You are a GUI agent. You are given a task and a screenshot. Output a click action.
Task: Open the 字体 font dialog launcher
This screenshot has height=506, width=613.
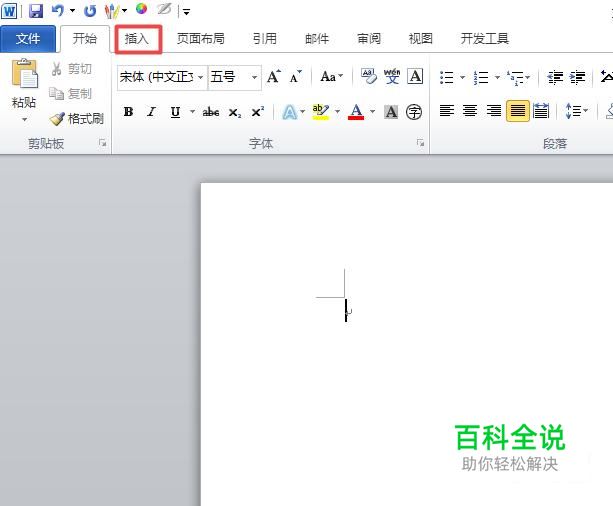(420, 143)
